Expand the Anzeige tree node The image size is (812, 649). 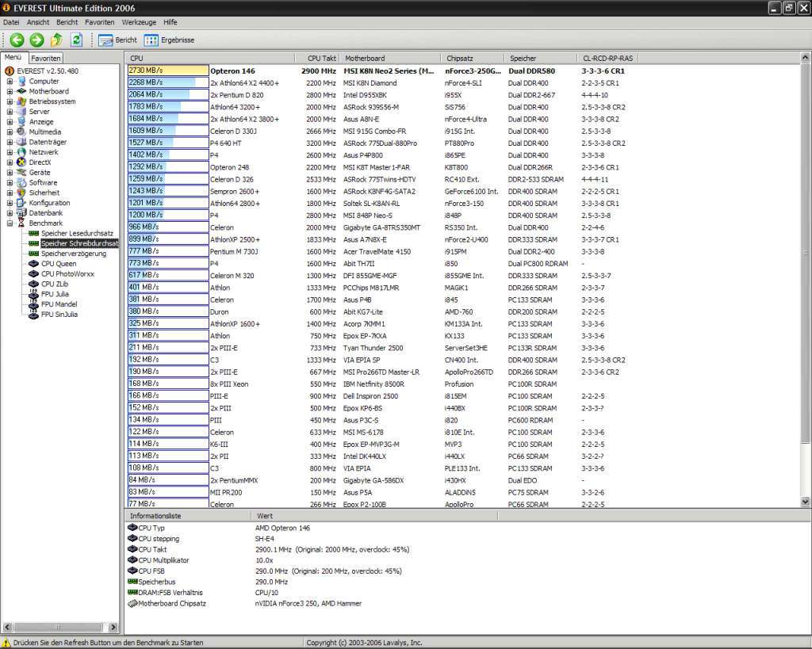coord(10,121)
